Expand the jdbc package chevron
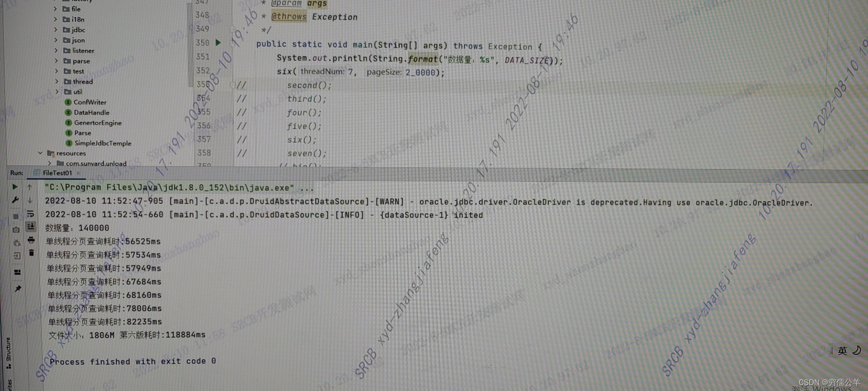Image resolution: width=868 pixels, height=391 pixels. pos(56,29)
